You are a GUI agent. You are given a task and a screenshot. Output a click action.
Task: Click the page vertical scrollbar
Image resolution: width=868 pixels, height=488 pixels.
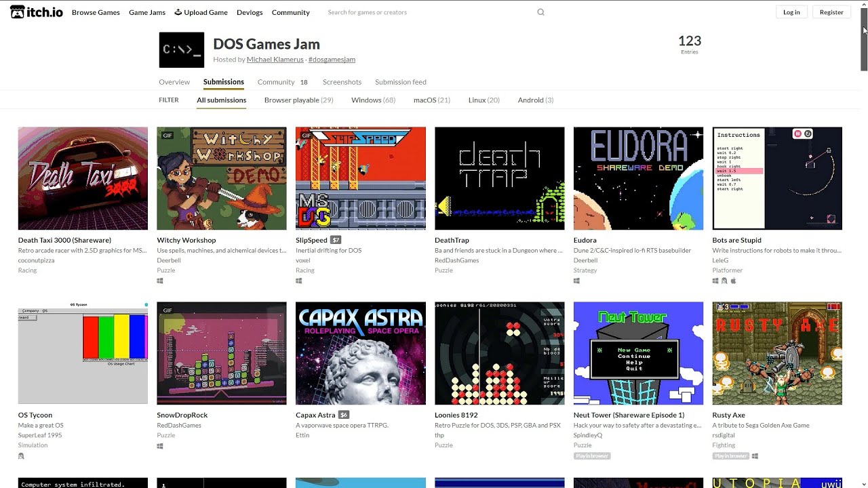click(x=864, y=38)
